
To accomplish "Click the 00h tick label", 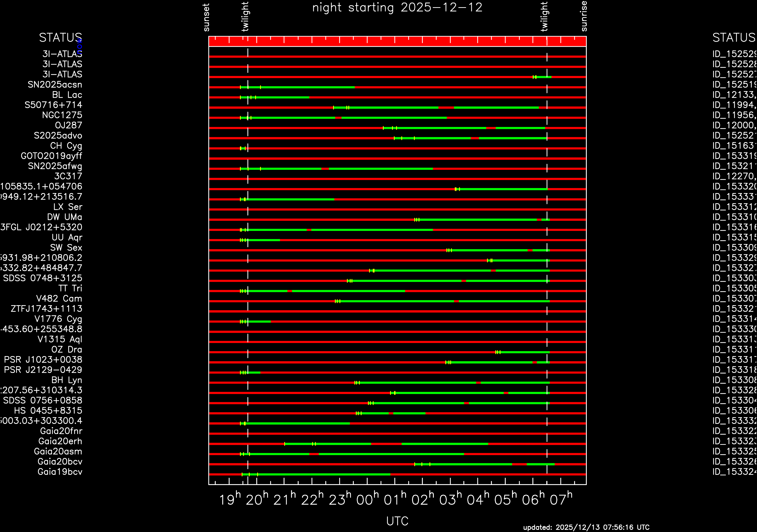I will tap(367, 500).
